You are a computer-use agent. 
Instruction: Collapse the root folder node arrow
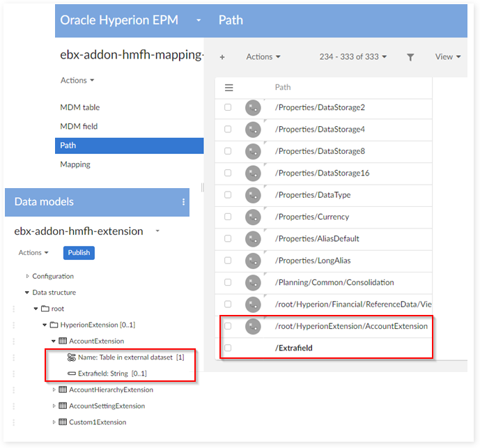click(x=36, y=309)
